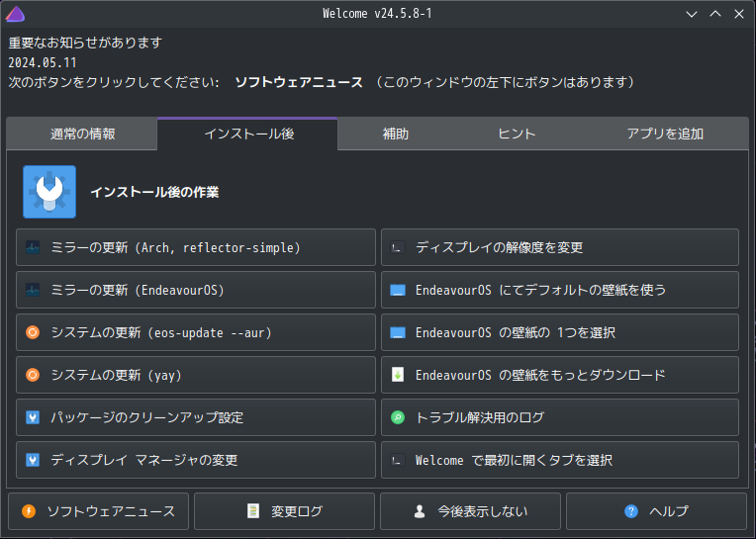Click the orange lightning icon on ソフトウェアニュース
Image resolution: width=756 pixels, height=539 pixels.
29,511
